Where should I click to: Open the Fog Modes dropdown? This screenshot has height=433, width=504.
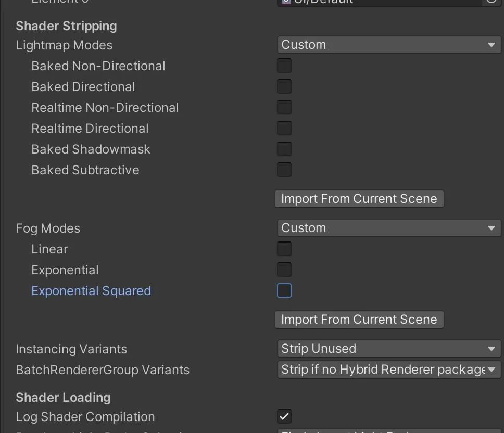pos(388,228)
